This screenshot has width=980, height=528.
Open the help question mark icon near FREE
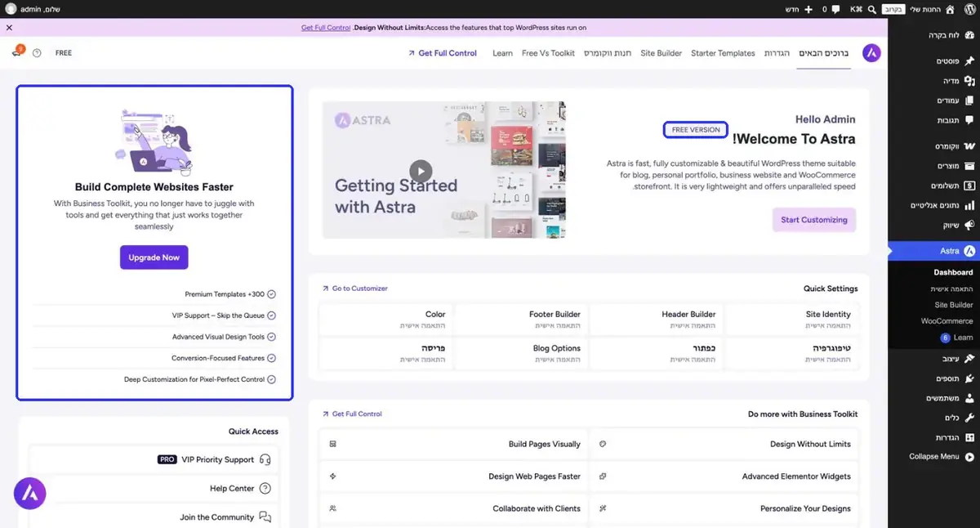37,53
